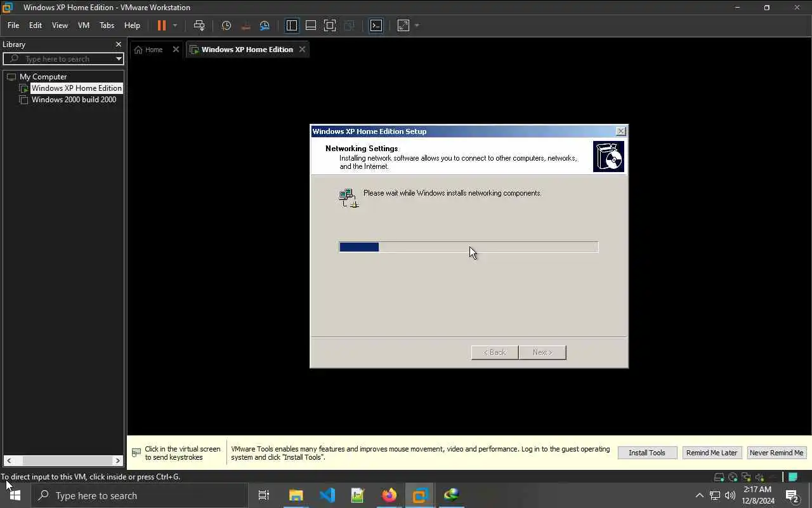
Task: Click the Library search input field
Action: [x=62, y=58]
